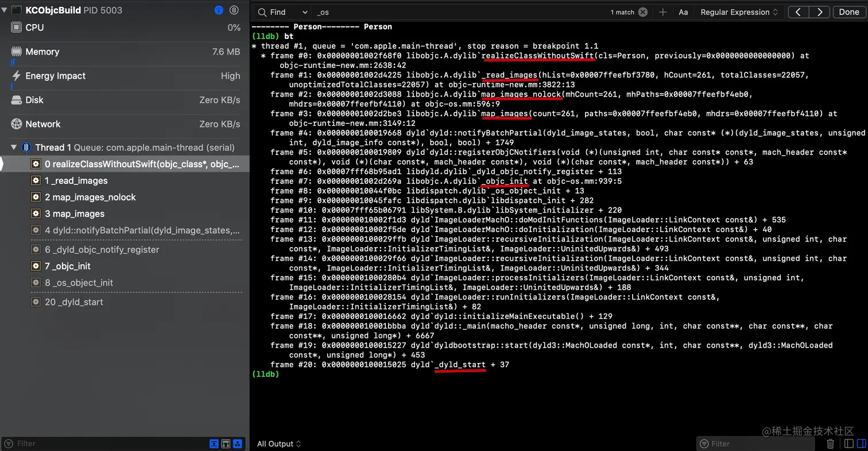Click the '0%' CPU value
Screen dimensions: 868x451
click(234, 28)
